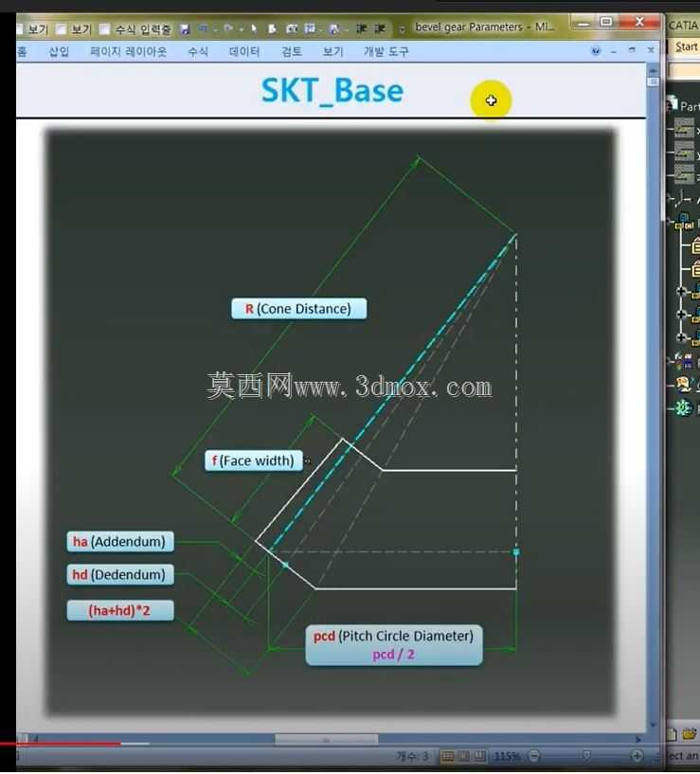700x774 pixels.
Task: Click the sort descending icon in the toolbar
Action: tap(380, 28)
